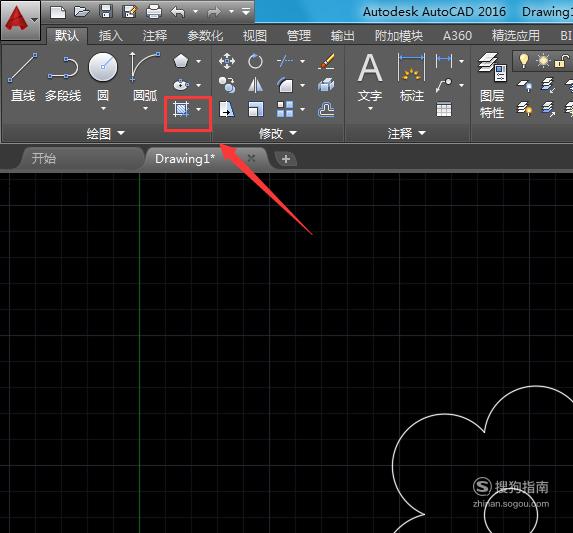This screenshot has width=573, height=533.
Task: Save the drawing with the floppy disk icon
Action: pos(106,12)
